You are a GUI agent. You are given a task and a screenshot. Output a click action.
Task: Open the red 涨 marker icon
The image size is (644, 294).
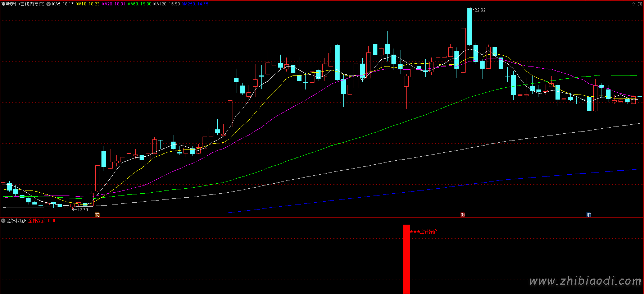click(463, 215)
